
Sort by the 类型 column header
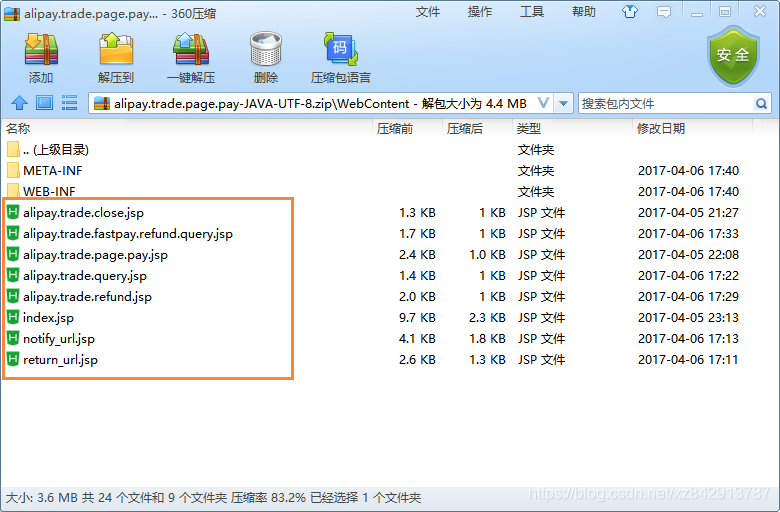(x=573, y=129)
